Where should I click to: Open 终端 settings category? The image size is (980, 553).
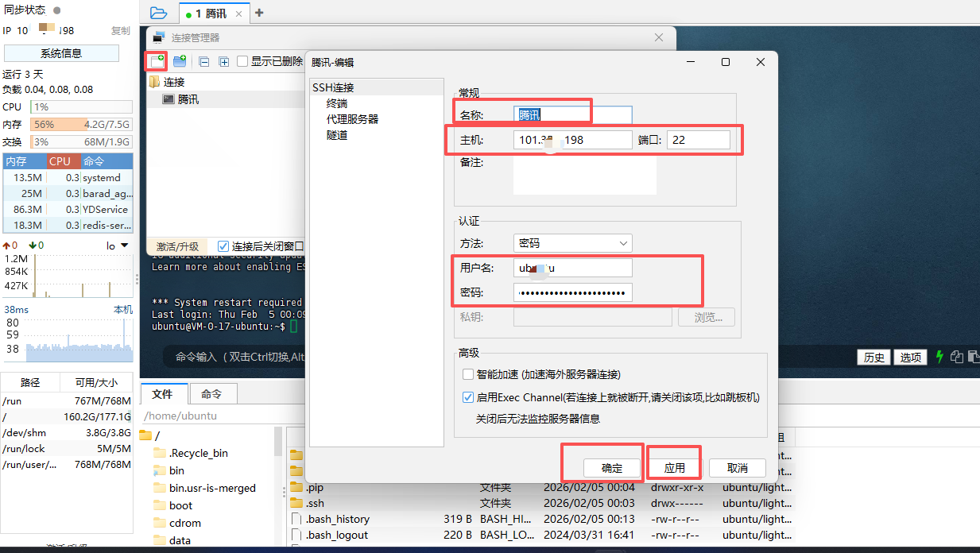click(x=337, y=103)
